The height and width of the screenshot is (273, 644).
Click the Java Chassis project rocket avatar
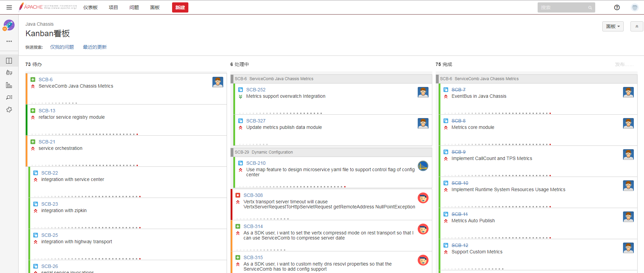point(9,25)
